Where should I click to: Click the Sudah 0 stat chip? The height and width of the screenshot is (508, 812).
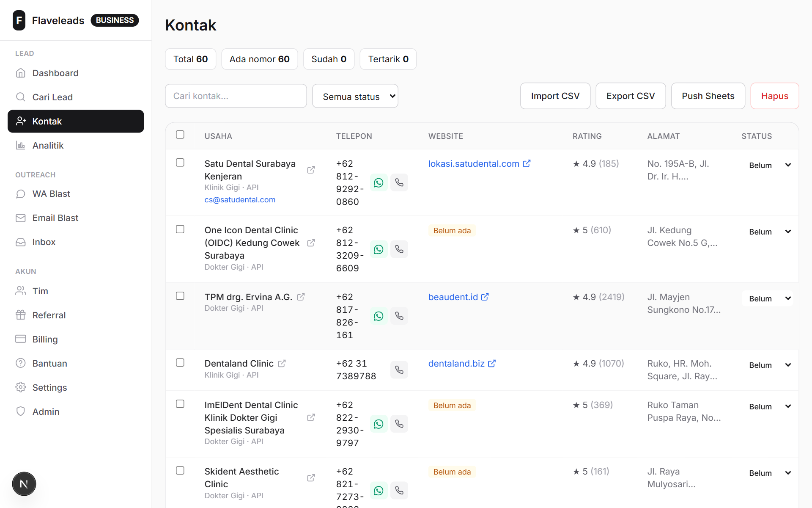tap(329, 59)
